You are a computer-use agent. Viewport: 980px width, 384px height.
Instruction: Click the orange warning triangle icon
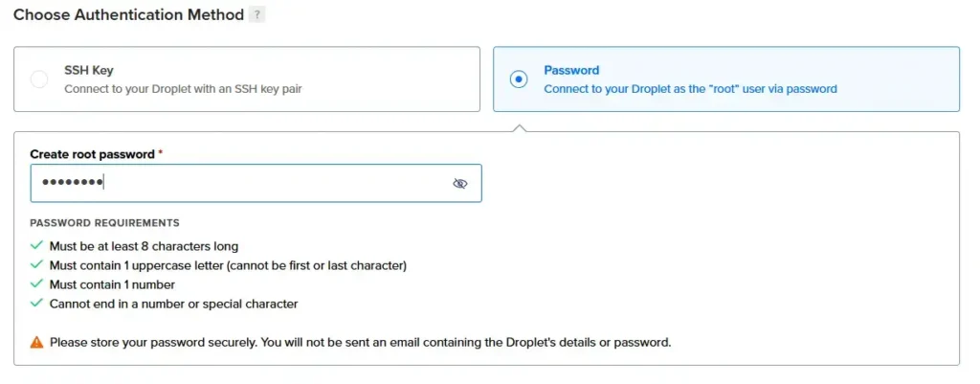tap(37, 342)
